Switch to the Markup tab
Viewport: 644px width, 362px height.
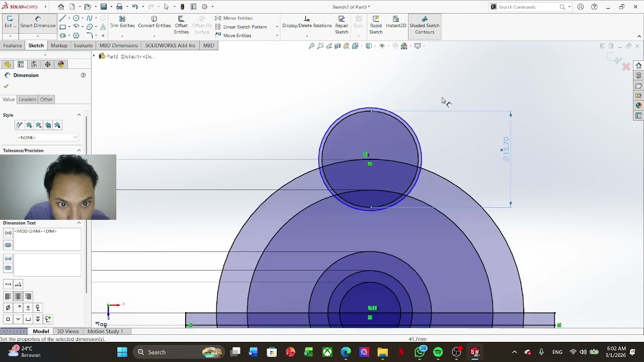point(59,45)
